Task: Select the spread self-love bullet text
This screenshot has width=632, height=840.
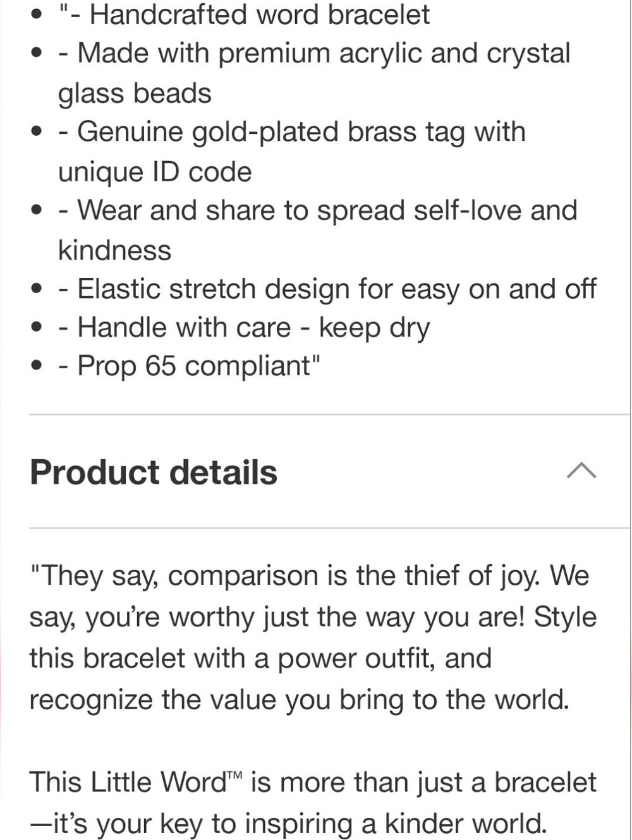Action: tap(317, 211)
